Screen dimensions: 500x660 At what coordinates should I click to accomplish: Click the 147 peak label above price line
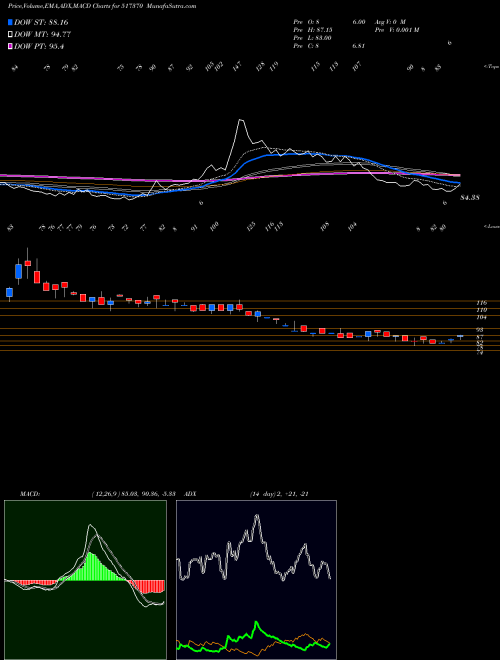237,67
